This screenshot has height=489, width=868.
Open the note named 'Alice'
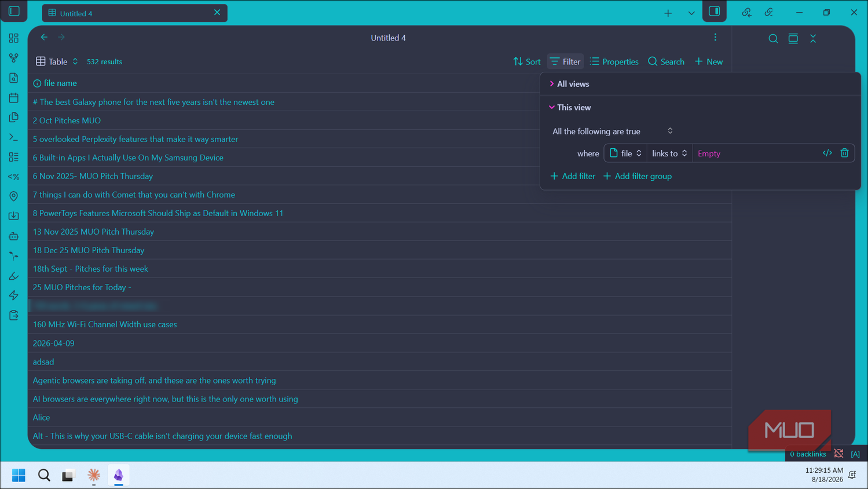(41, 417)
